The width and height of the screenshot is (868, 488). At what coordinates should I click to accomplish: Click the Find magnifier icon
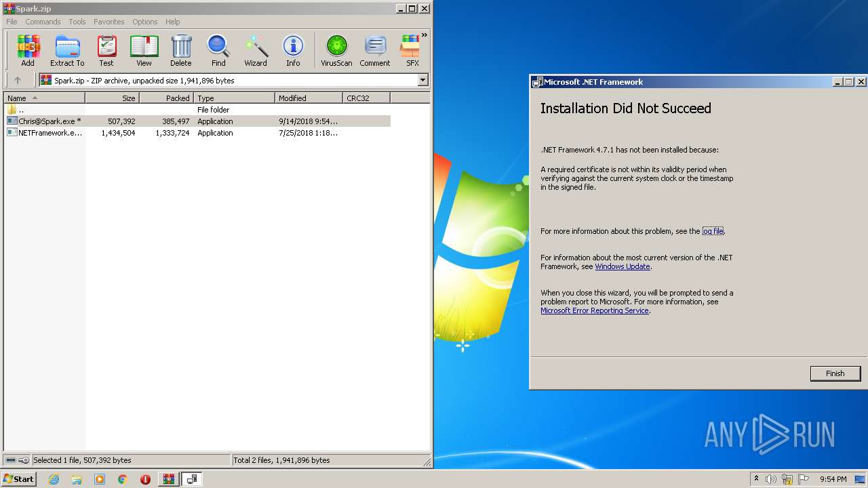(218, 51)
